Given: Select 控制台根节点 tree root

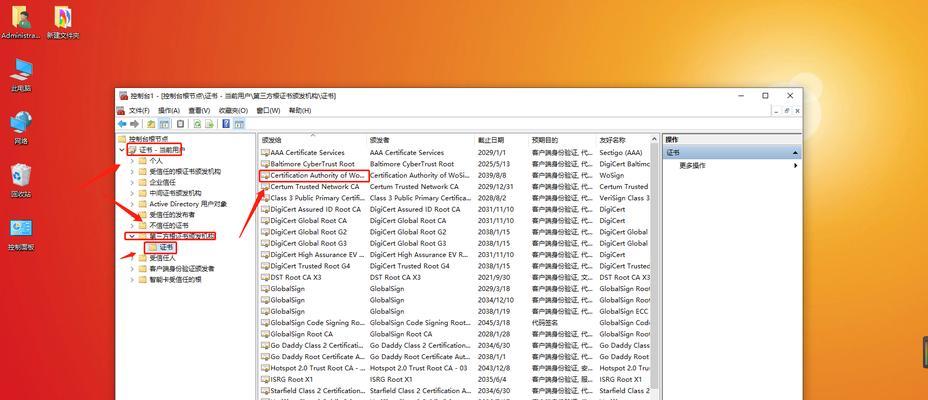Looking at the screenshot, I should 141,139.
